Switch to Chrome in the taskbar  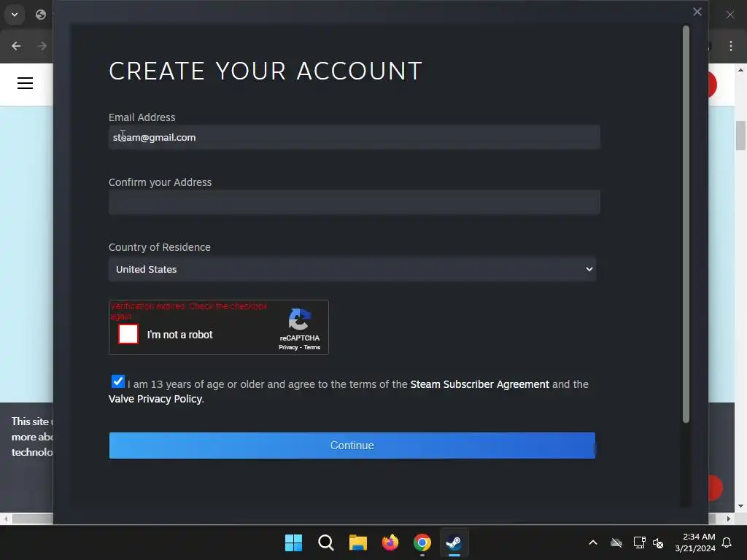pyautogui.click(x=422, y=542)
